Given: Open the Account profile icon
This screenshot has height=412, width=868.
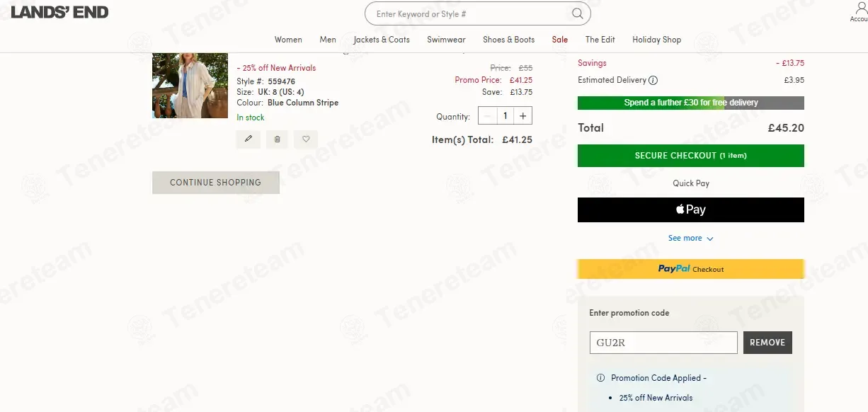Looking at the screenshot, I should (x=861, y=8).
